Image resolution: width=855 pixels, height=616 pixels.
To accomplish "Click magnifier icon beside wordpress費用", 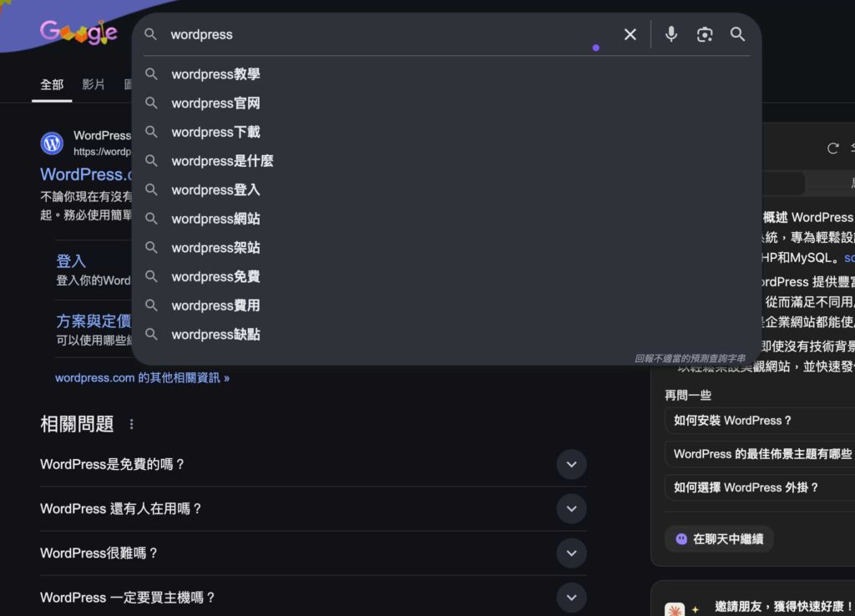I will click(x=151, y=305).
